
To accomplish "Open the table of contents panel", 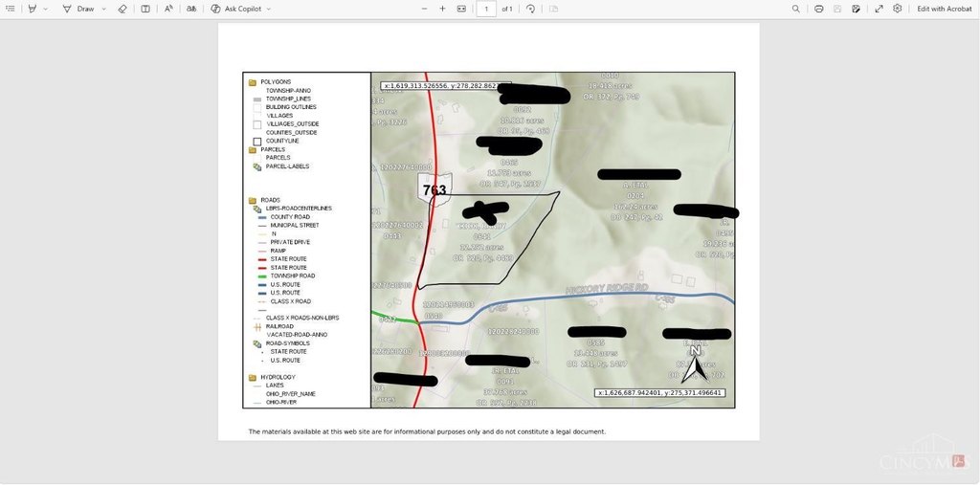I will pyautogui.click(x=10, y=9).
